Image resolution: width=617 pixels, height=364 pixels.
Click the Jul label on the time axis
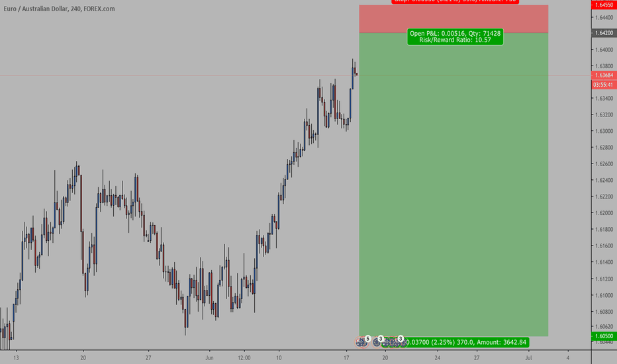click(x=528, y=357)
